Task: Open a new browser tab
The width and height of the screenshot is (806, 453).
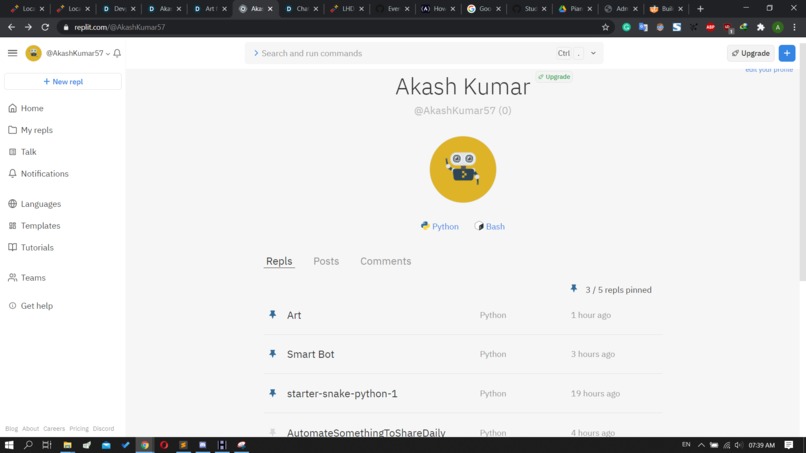Action: click(x=700, y=9)
